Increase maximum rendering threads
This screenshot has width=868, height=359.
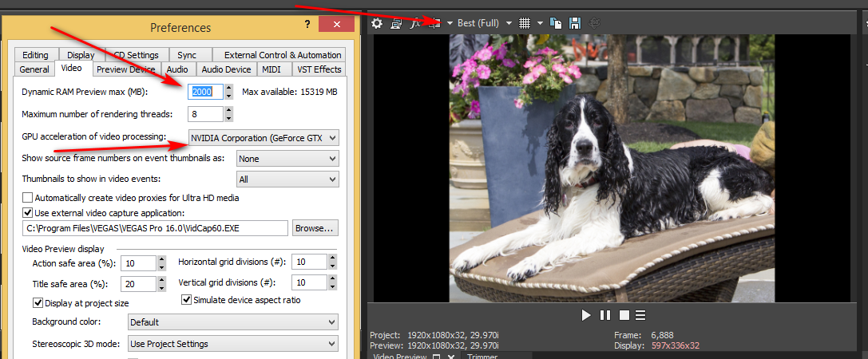point(228,111)
